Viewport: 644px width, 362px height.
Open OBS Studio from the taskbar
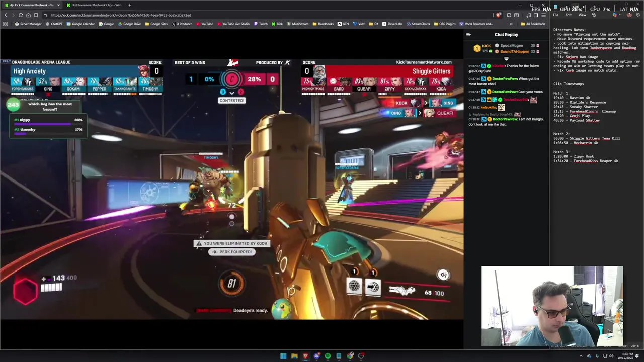pos(361,356)
